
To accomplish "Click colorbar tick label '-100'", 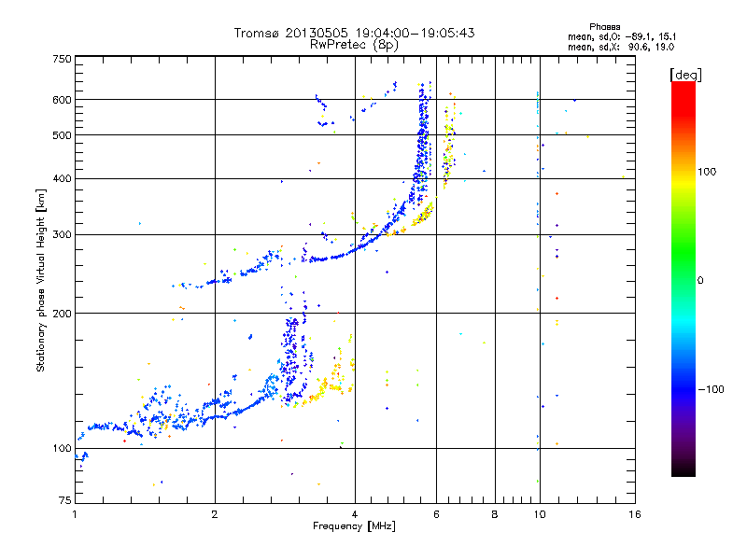I will [x=711, y=389].
